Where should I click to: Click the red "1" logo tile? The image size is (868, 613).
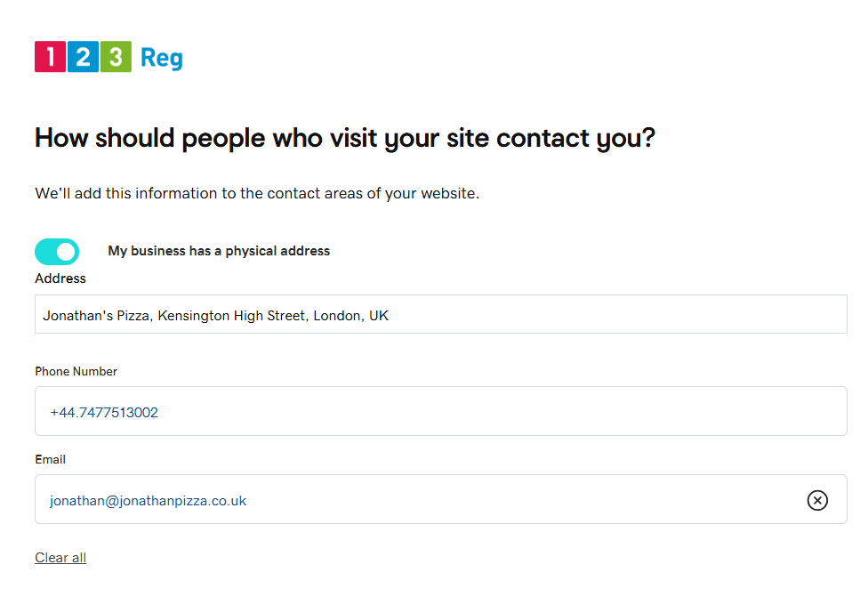[51, 56]
